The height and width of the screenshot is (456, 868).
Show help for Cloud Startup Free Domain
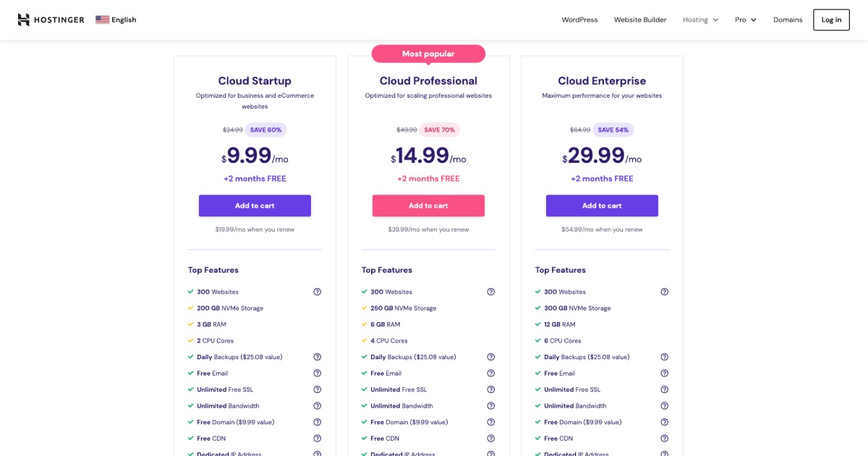[317, 422]
